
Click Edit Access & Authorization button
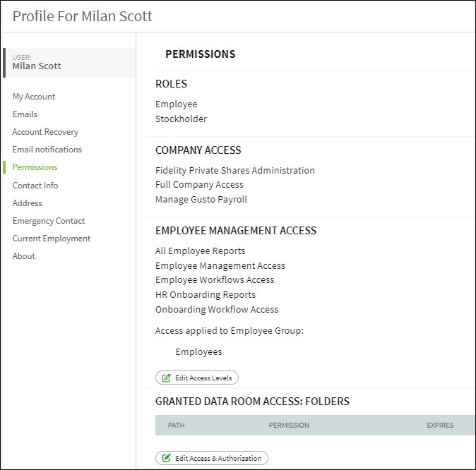212,458
